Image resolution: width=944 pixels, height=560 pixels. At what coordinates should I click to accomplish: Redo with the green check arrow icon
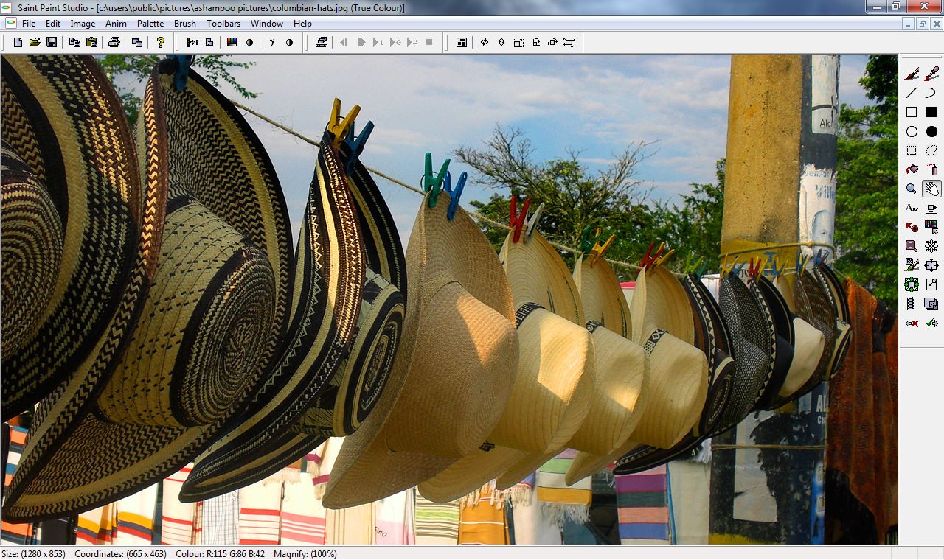(931, 322)
